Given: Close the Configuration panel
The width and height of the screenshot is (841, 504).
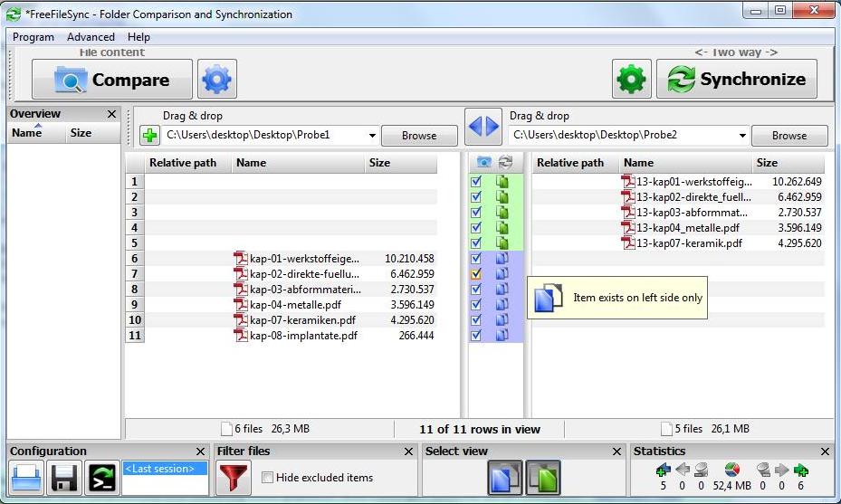Looking at the screenshot, I should (200, 452).
